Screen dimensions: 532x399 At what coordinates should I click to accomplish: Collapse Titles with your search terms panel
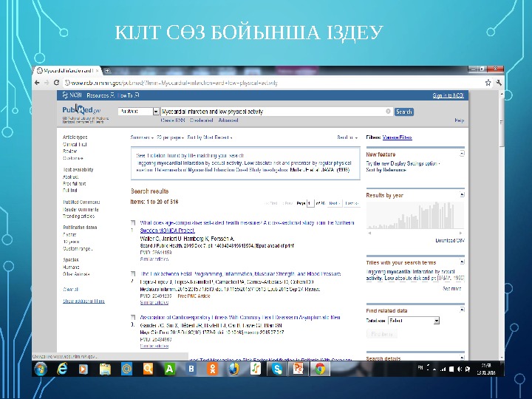coord(462,262)
